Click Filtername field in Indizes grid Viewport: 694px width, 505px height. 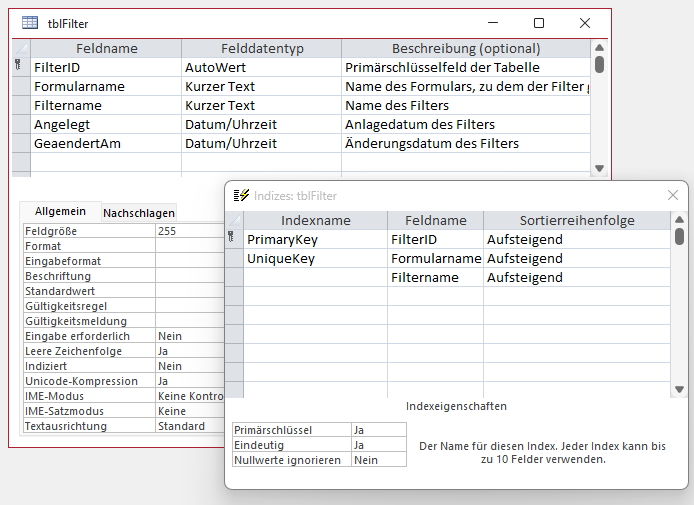[x=436, y=278]
